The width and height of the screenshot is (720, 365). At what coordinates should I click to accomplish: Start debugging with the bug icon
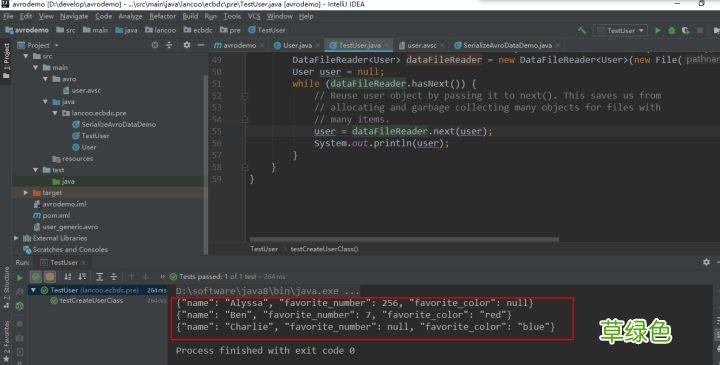pos(672,30)
